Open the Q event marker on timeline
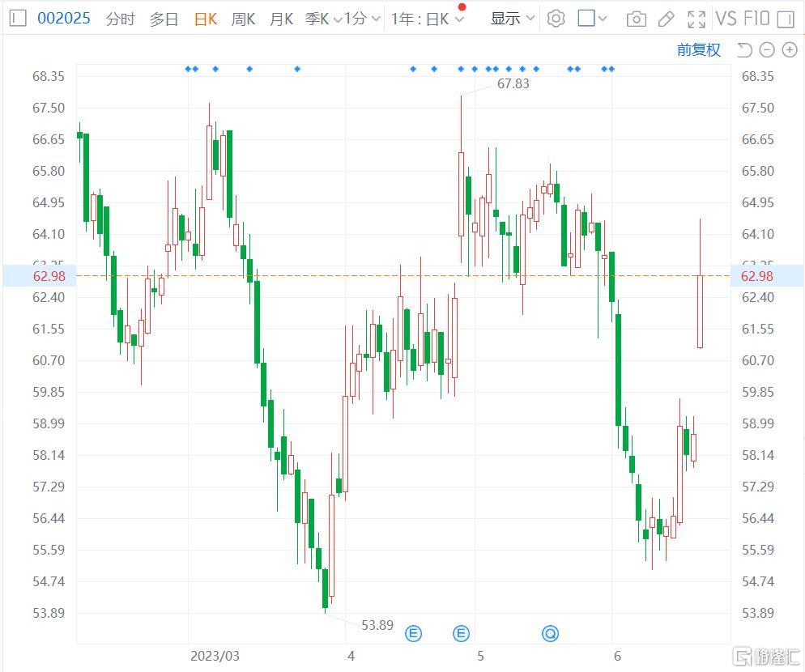This screenshot has width=805, height=672. [551, 633]
